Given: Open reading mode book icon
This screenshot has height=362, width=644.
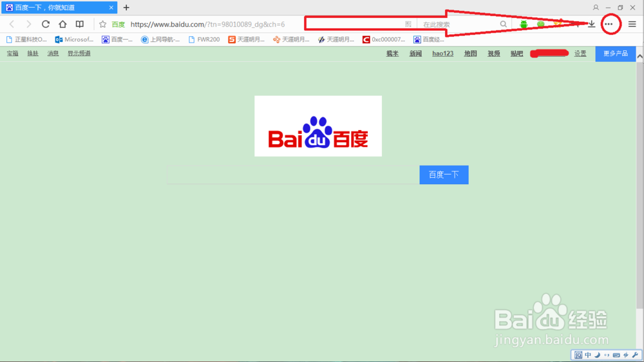Looking at the screenshot, I should click(80, 24).
